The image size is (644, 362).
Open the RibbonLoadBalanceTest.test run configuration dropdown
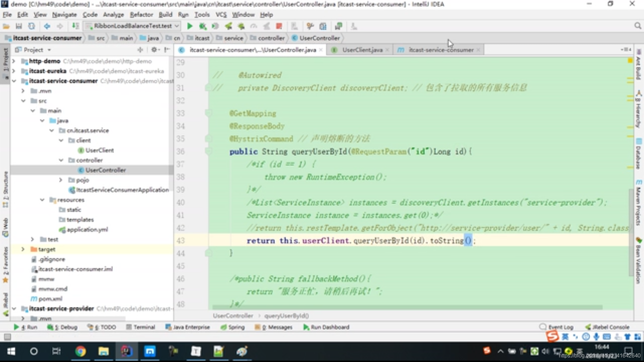[132, 26]
